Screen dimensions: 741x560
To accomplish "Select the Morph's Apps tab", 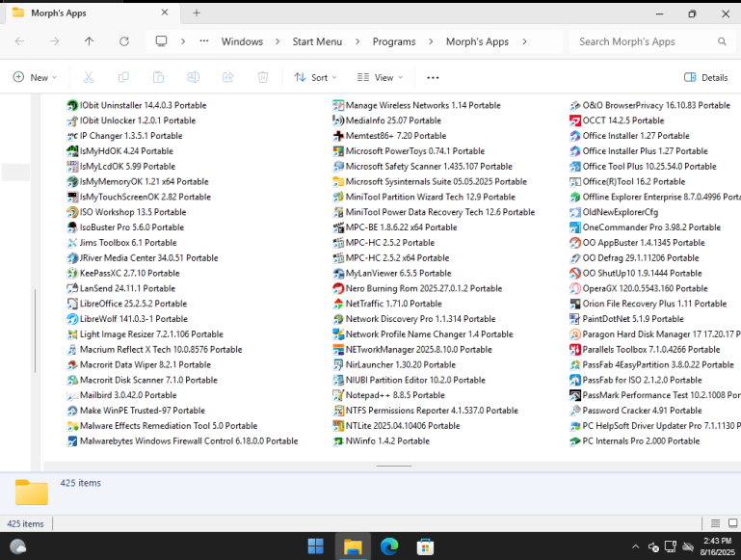I will coord(91,13).
